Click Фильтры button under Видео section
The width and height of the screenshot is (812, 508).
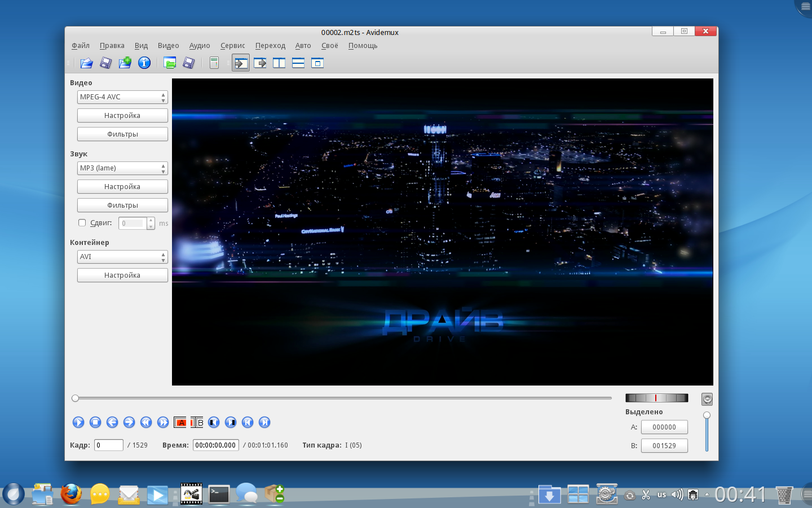(x=122, y=134)
